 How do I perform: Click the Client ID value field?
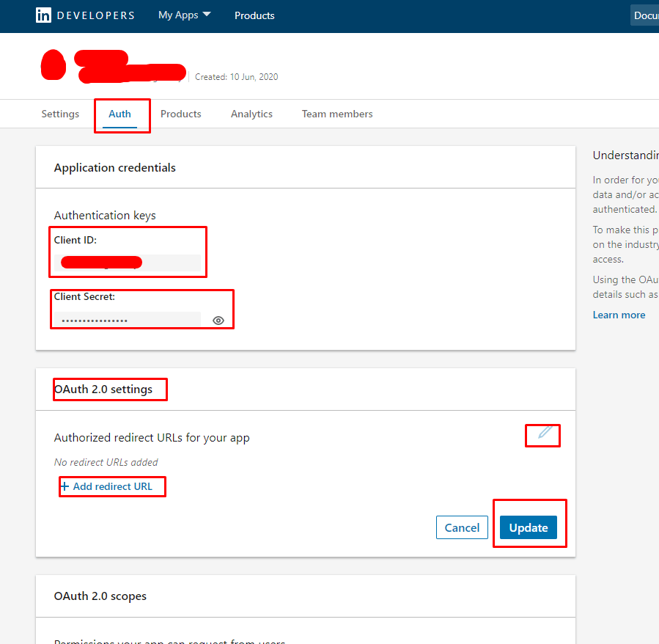tap(128, 263)
